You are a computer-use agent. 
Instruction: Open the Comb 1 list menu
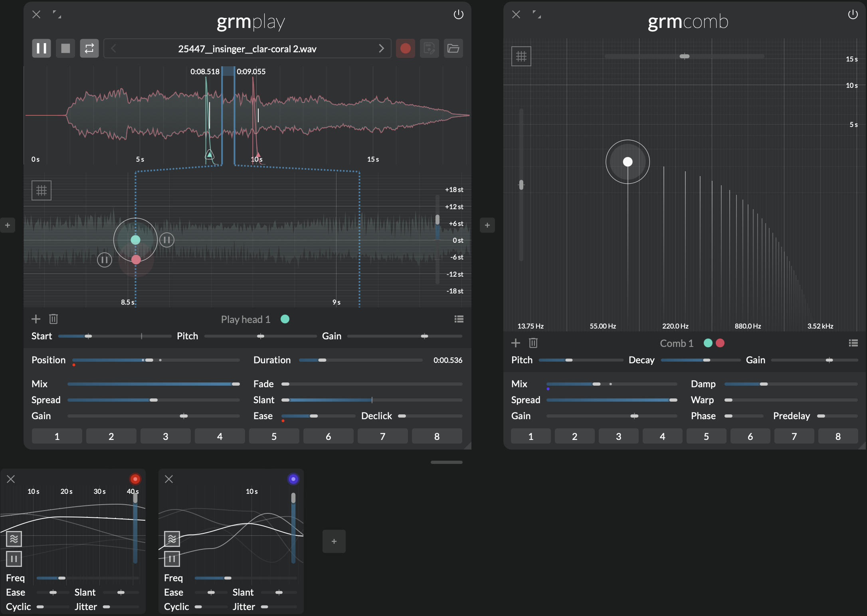click(x=853, y=343)
